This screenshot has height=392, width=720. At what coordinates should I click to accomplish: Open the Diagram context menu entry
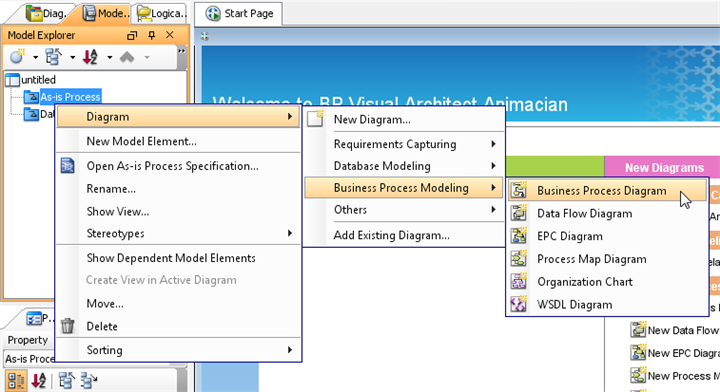coord(178,117)
